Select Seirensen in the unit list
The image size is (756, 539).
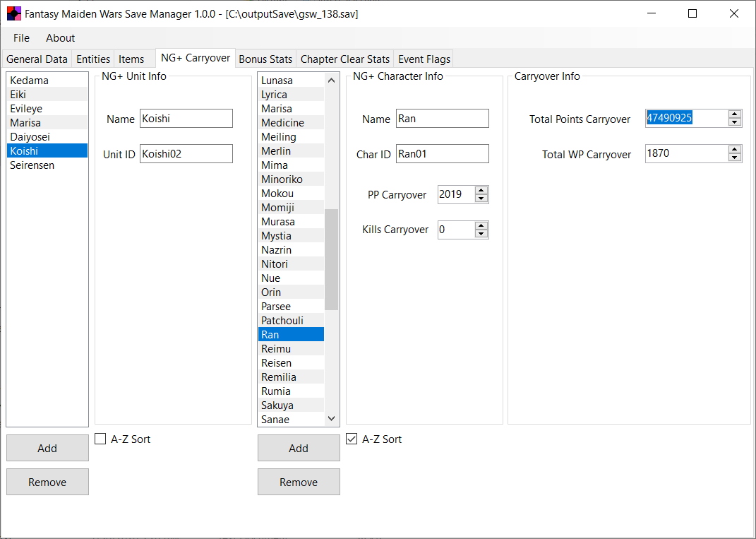47,165
